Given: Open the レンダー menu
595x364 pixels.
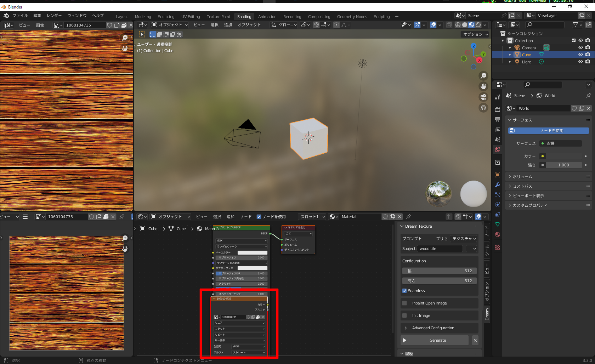Looking at the screenshot, I should [54, 16].
